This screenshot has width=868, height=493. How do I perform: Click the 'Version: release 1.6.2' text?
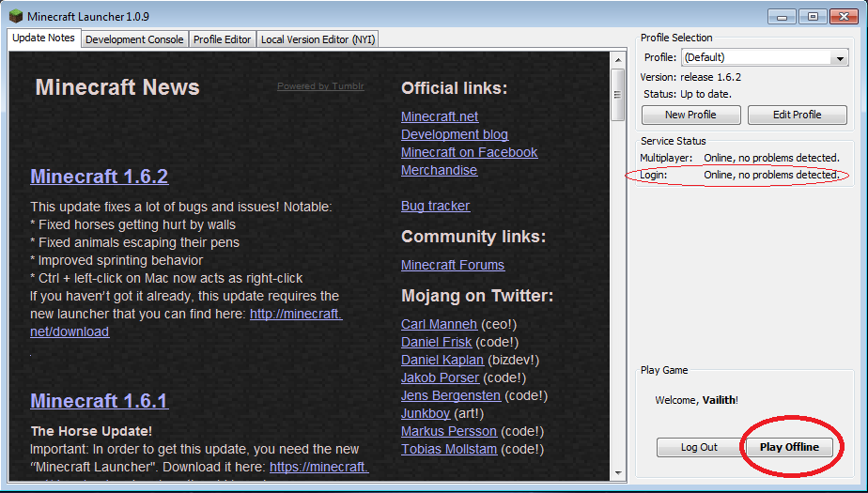tap(690, 77)
